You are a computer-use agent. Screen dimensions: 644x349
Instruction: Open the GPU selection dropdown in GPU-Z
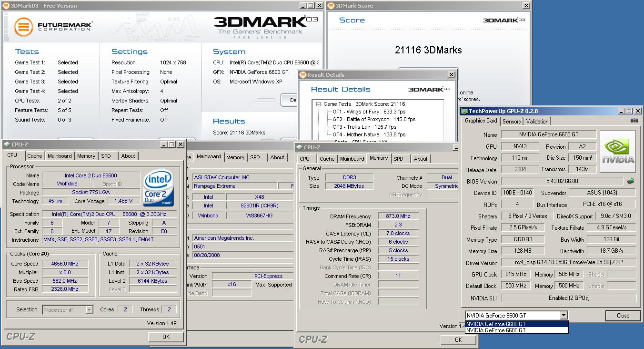pyautogui.click(x=564, y=315)
